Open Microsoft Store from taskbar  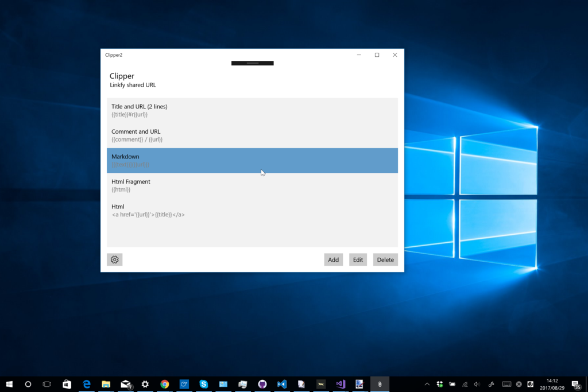click(x=67, y=384)
